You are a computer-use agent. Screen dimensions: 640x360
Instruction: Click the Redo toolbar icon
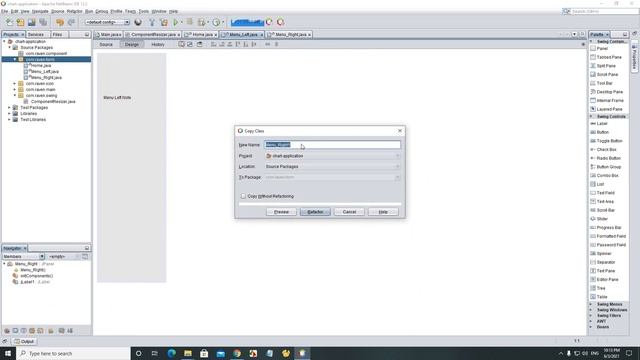click(71, 22)
